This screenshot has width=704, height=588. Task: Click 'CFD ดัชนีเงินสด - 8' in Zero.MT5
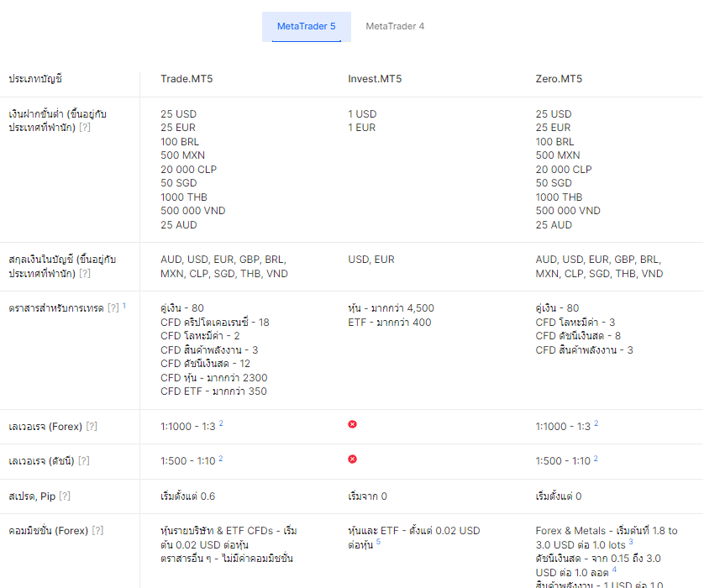pyautogui.click(x=578, y=336)
